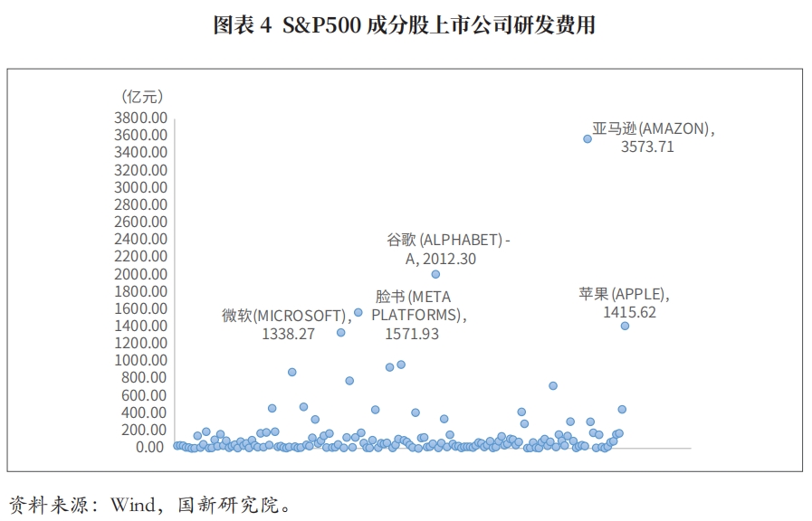812x521 pixels.
Task: Select the y-axis label "1400.00"
Action: pos(141,326)
